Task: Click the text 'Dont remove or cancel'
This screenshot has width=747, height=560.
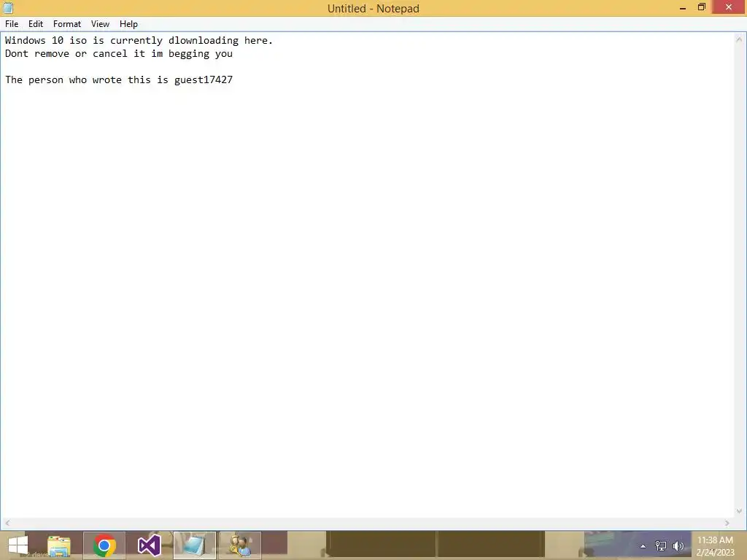Action: point(66,54)
